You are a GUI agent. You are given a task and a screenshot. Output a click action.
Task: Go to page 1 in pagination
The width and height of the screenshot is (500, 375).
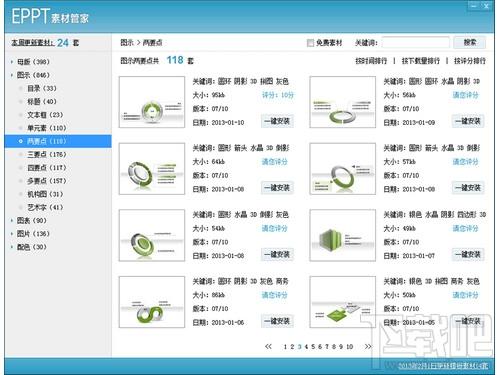[285, 347]
